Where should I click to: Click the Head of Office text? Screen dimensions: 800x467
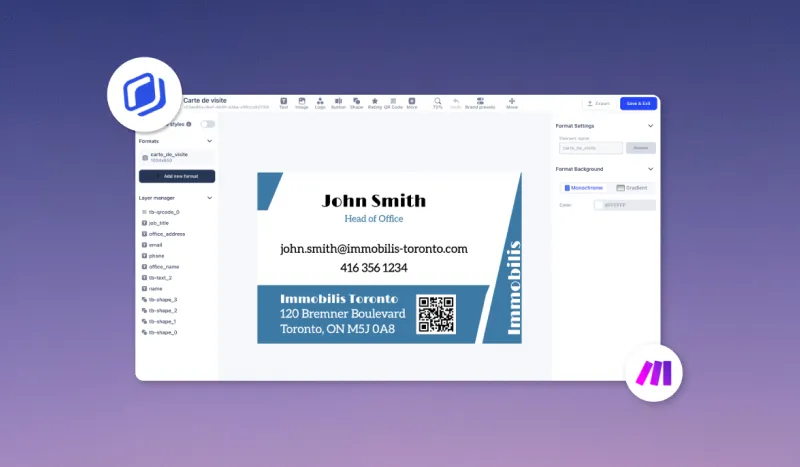373,218
